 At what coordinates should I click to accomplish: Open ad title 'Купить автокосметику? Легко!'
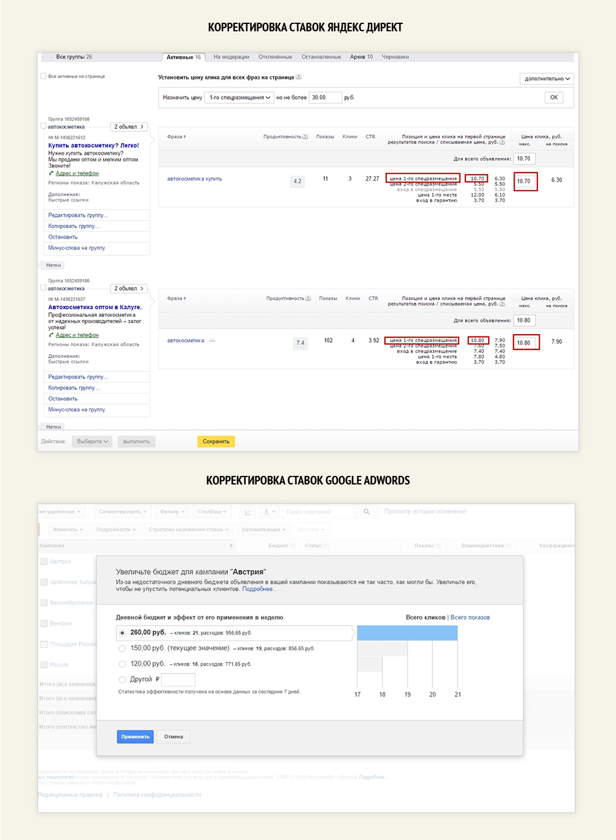point(94,146)
